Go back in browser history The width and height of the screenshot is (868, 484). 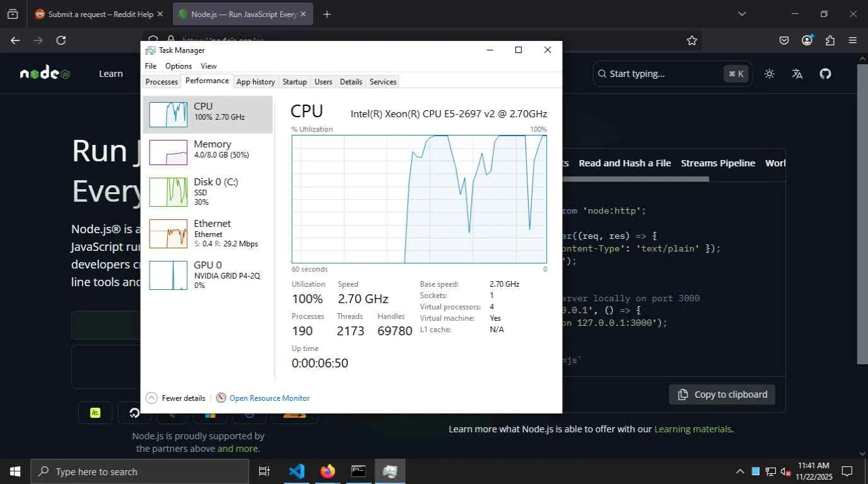click(15, 40)
